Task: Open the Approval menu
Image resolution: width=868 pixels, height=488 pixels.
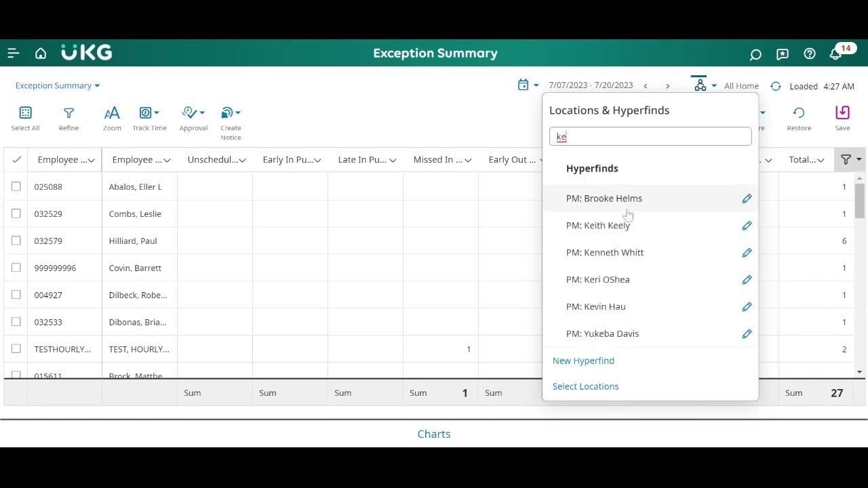Action: pyautogui.click(x=193, y=119)
